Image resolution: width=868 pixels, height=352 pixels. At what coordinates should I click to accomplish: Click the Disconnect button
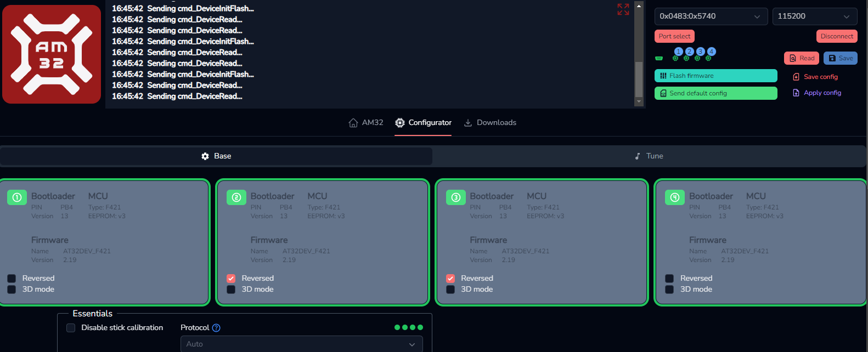837,36
